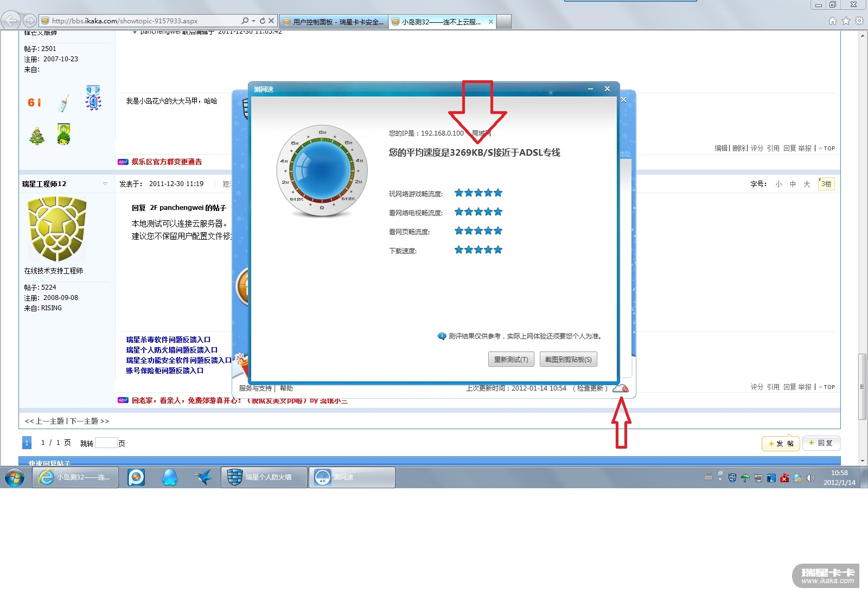Click the tray keyboard input icon
This screenshot has height=594, width=868.
coord(708,478)
